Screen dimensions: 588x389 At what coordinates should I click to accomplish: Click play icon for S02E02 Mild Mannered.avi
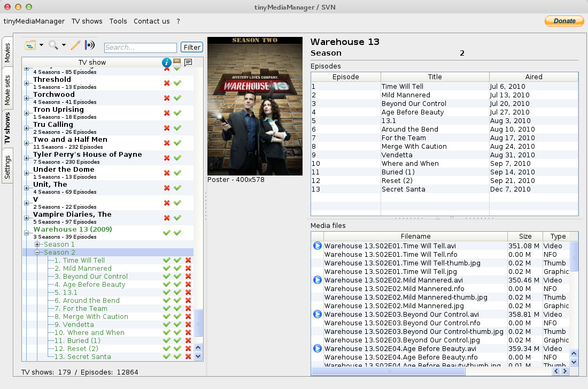317,280
